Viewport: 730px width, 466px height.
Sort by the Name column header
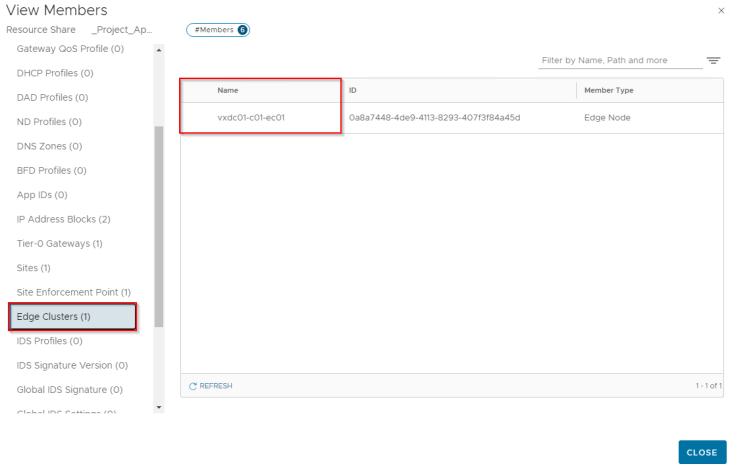tap(228, 90)
